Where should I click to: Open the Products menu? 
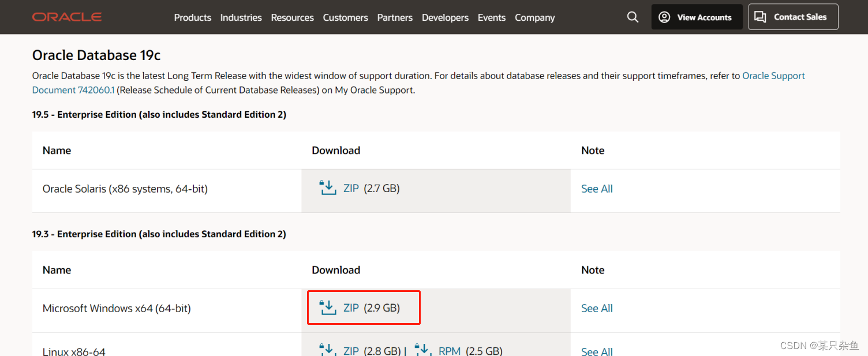[193, 17]
